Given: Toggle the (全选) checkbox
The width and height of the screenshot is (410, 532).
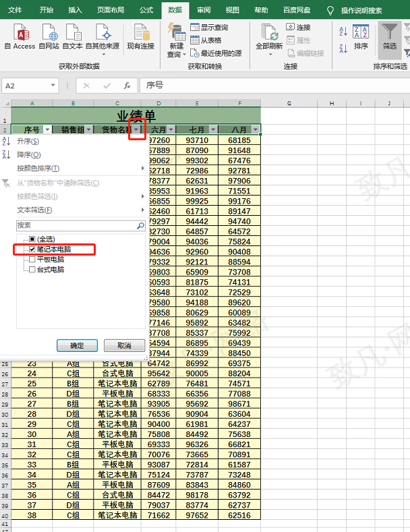Looking at the screenshot, I should (32, 239).
